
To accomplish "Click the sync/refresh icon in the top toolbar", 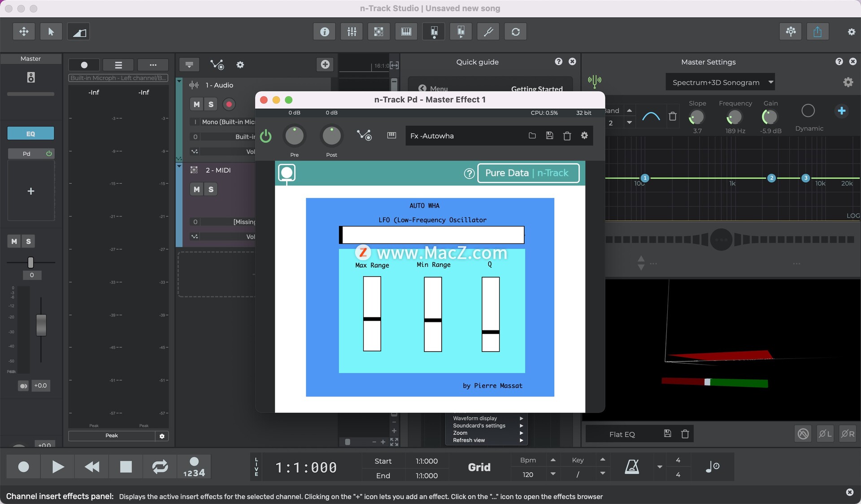I will (516, 31).
